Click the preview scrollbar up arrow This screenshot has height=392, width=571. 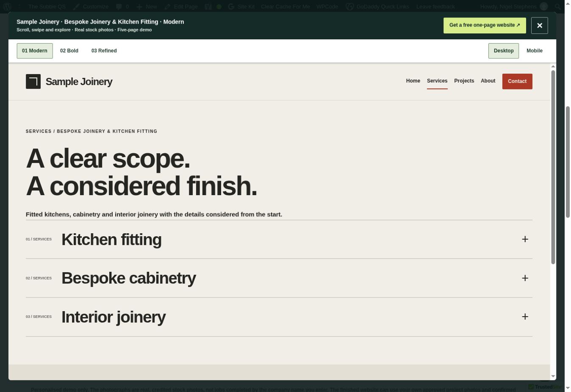[x=553, y=66]
